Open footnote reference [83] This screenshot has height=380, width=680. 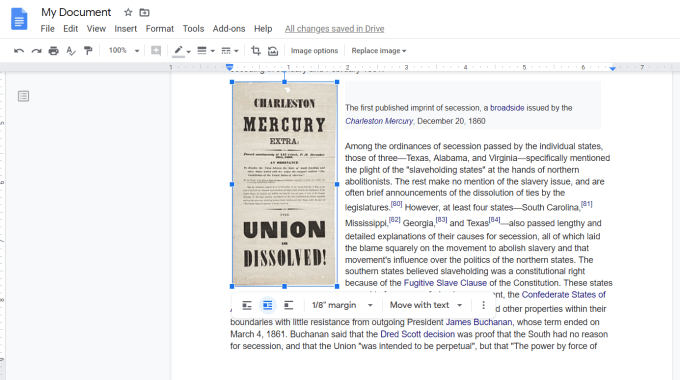pyautogui.click(x=441, y=219)
